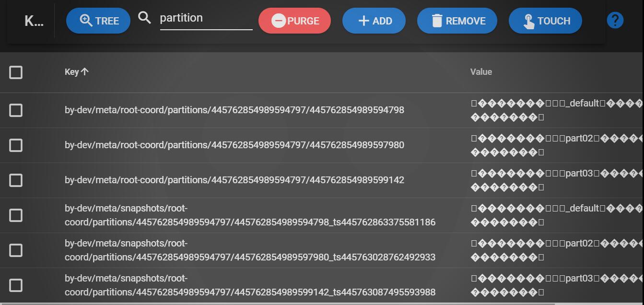Check the row for key ending 594798
This screenshot has width=644, height=305.
(16, 110)
